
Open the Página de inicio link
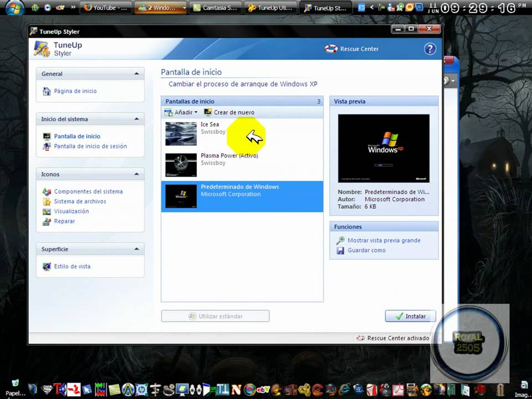[x=75, y=91]
